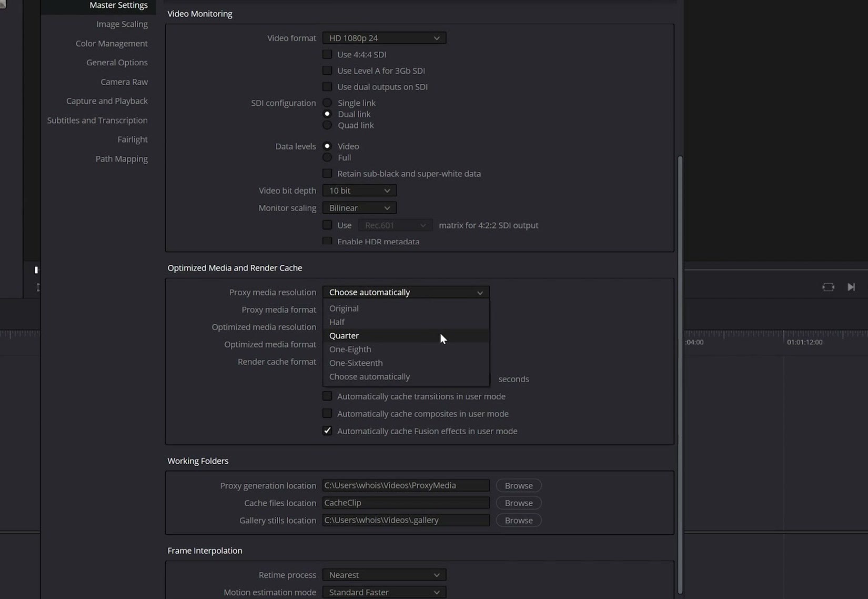
Task: Toggle the loop playback icon
Action: click(828, 287)
